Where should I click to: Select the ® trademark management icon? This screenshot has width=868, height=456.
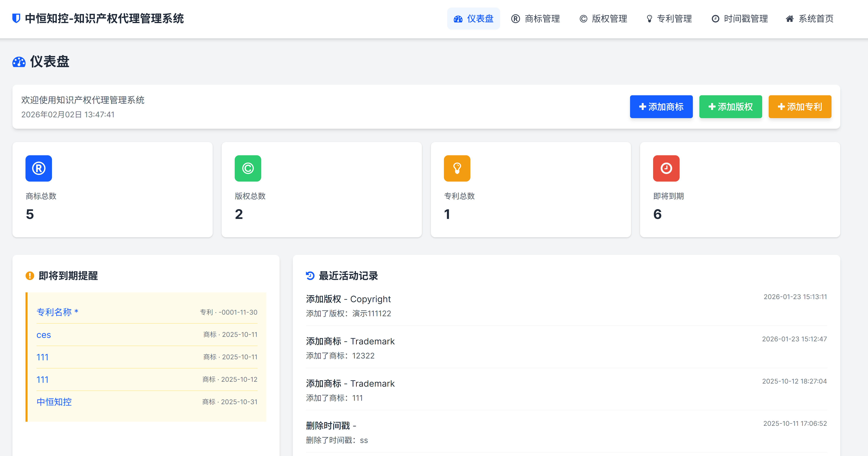point(515,19)
